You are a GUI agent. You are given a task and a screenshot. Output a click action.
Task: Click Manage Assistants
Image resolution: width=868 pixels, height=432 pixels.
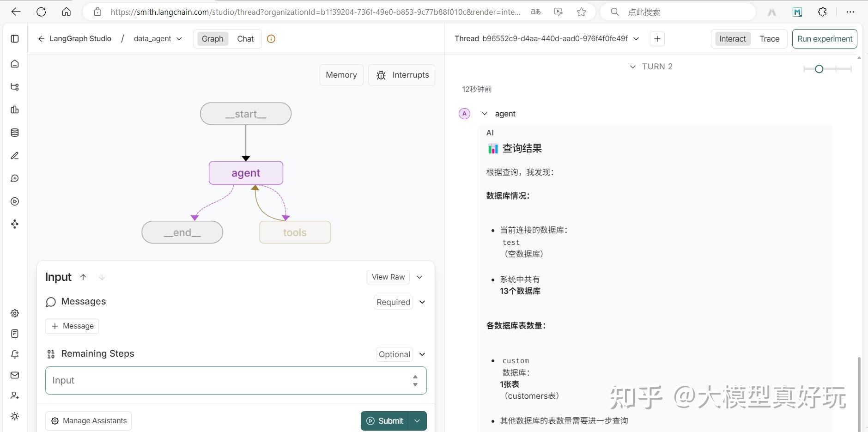click(88, 420)
